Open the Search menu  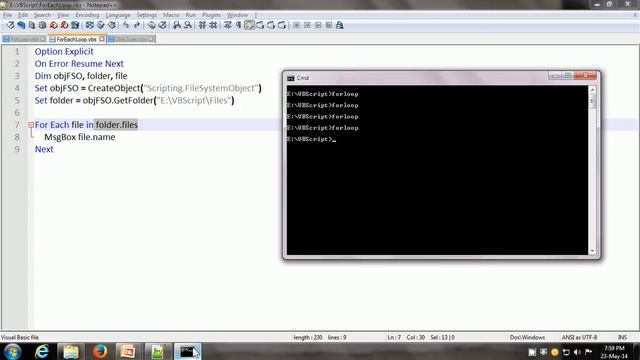42,15
